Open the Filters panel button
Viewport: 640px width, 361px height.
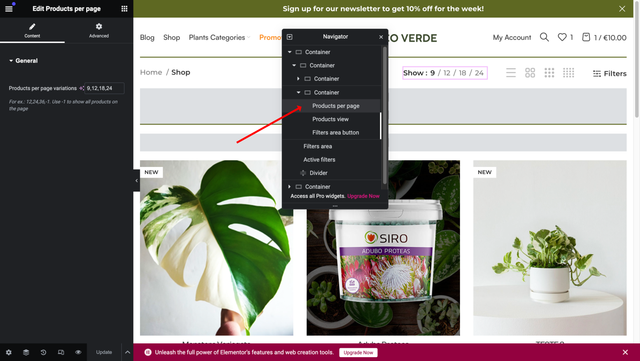coord(609,74)
